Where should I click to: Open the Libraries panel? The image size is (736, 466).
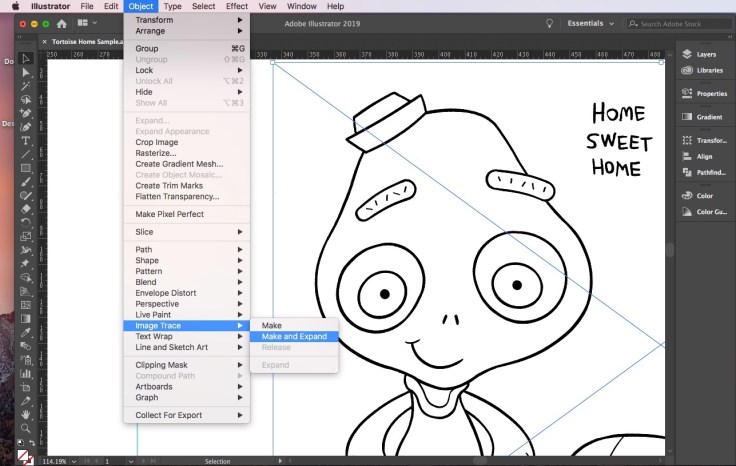tap(706, 71)
